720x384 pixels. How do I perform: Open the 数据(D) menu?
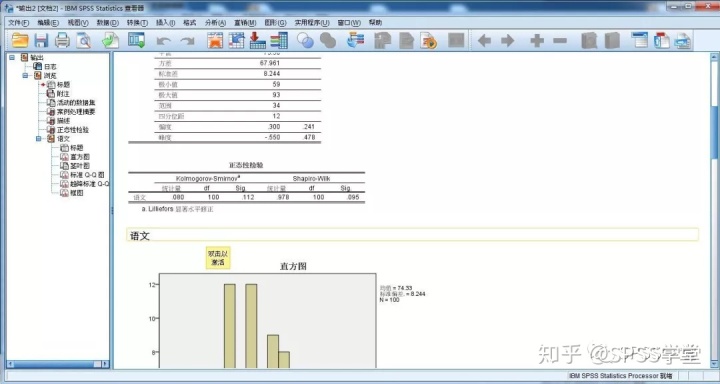pyautogui.click(x=107, y=23)
